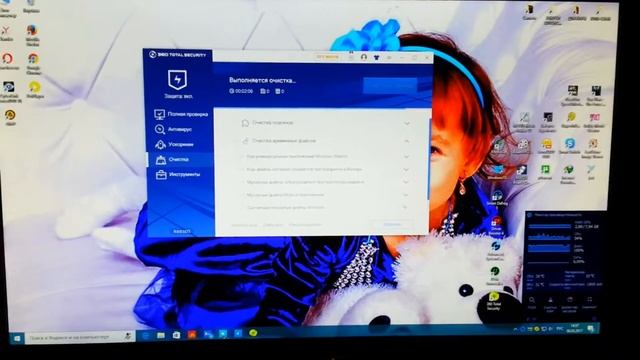Open the Store icon on the taskbar
640x360 pixels.
(x=176, y=335)
